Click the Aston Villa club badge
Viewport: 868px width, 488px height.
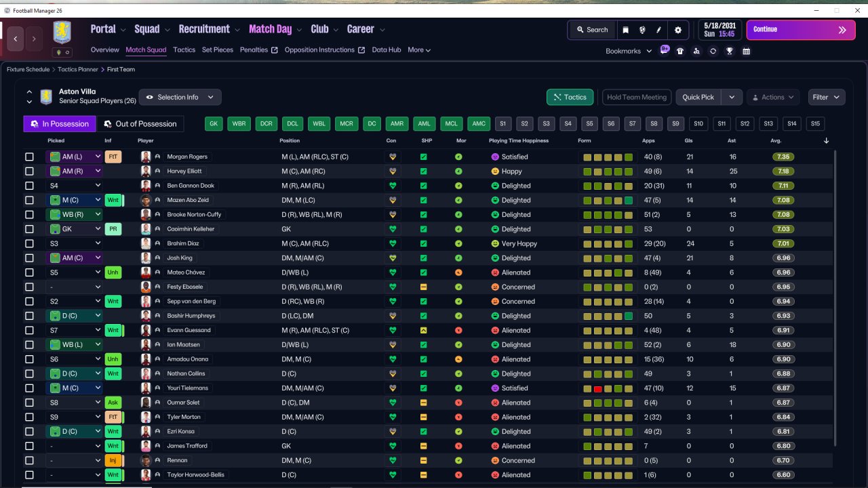coord(62,33)
